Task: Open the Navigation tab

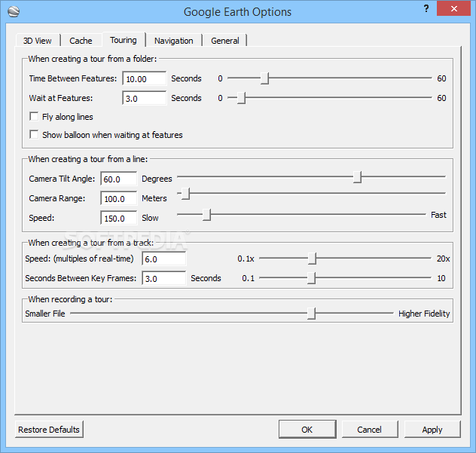Action: pyautogui.click(x=174, y=41)
